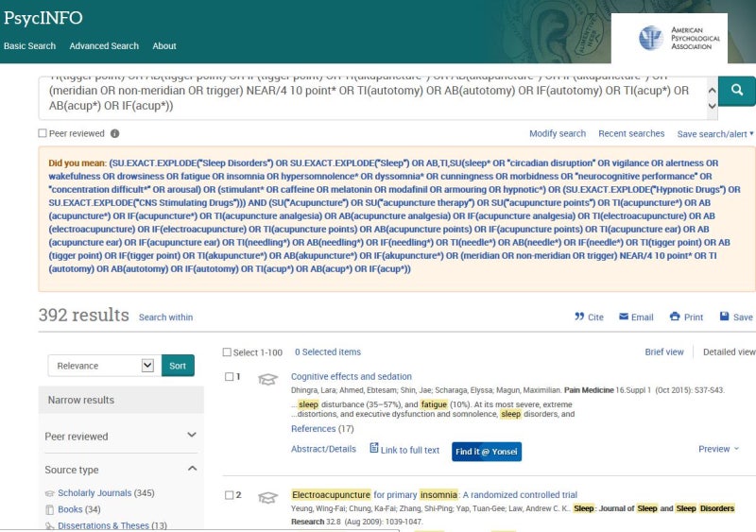Expand the Peer reviewed filter section

click(x=121, y=436)
